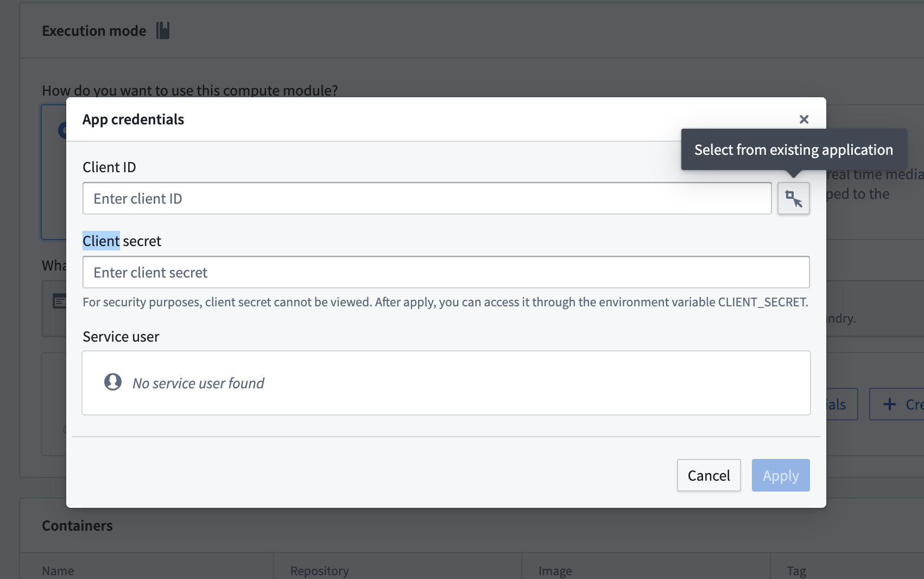Click the Enter client ID input field
Screen dimensions: 924x579
click(x=427, y=198)
